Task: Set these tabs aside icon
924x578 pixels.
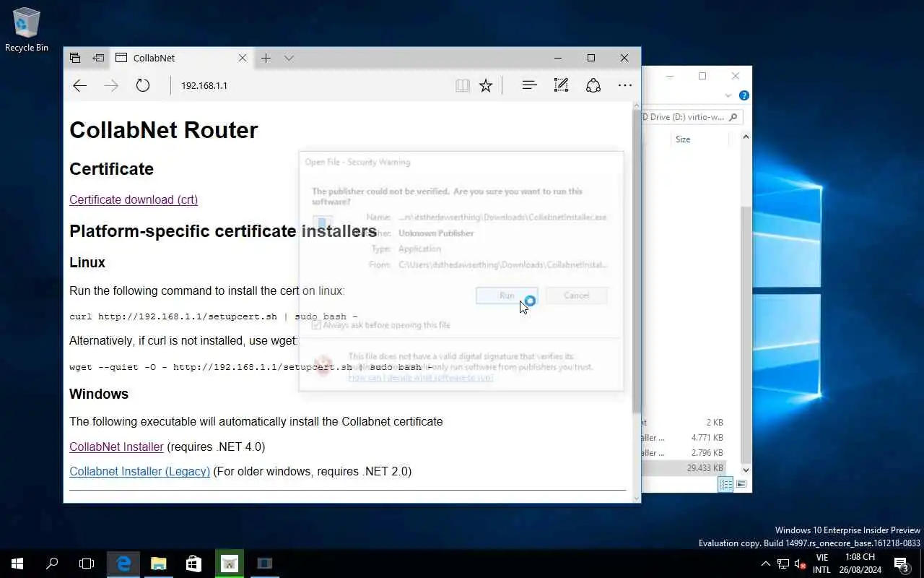Action: click(98, 58)
